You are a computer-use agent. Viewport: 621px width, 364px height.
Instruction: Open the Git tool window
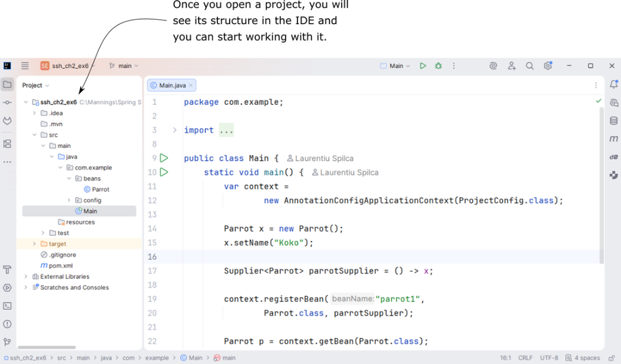[7, 342]
